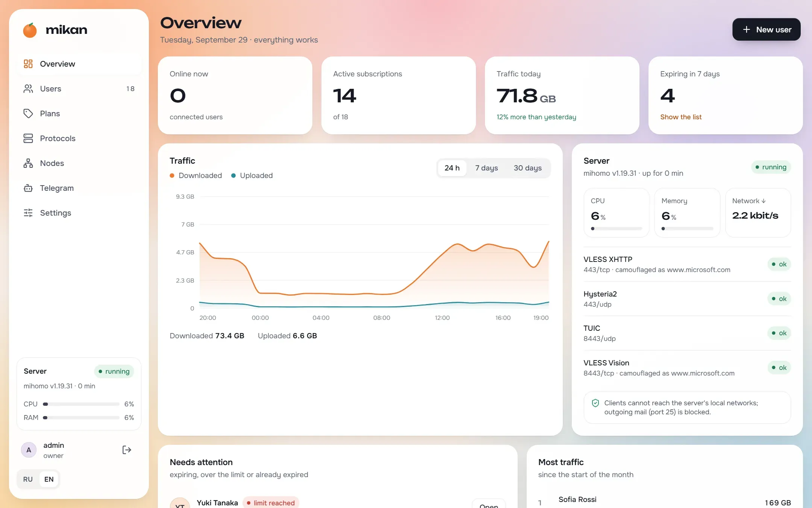Click the Protocols server-stack icon
This screenshot has width=812, height=508.
(x=28, y=138)
